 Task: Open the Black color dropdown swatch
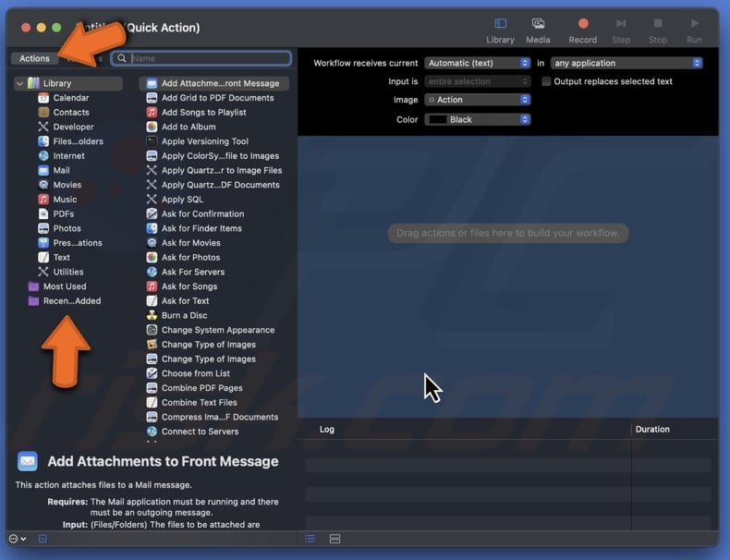coord(477,119)
